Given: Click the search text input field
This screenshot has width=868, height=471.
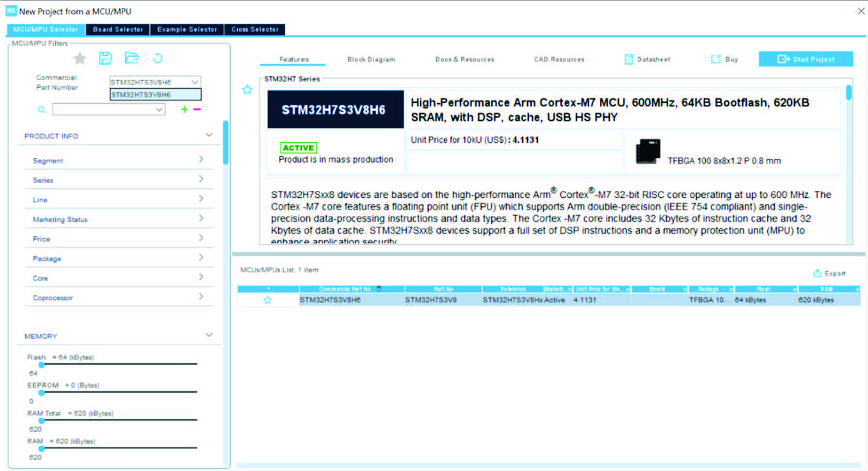Looking at the screenshot, I should 103,110.
